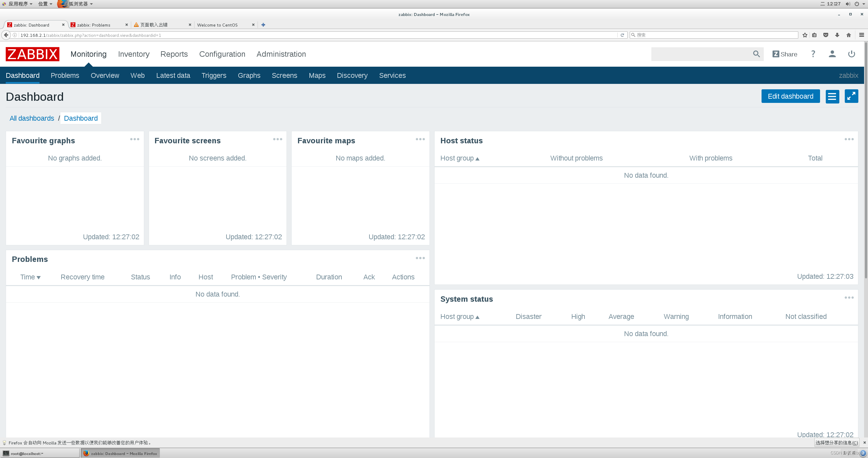Viewport: 868px width, 458px height.
Task: Open the Configuration main menu
Action: pos(222,54)
